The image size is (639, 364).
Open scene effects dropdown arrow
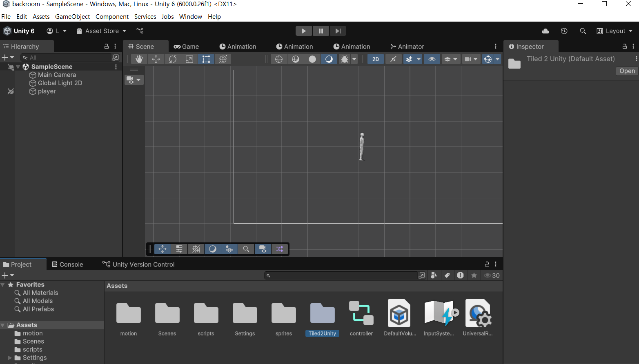(x=419, y=59)
